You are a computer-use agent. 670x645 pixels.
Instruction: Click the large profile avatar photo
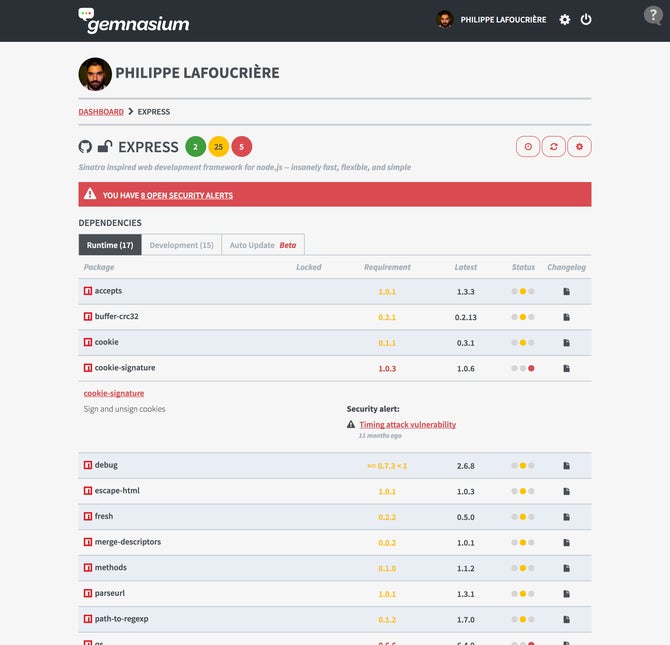point(95,74)
